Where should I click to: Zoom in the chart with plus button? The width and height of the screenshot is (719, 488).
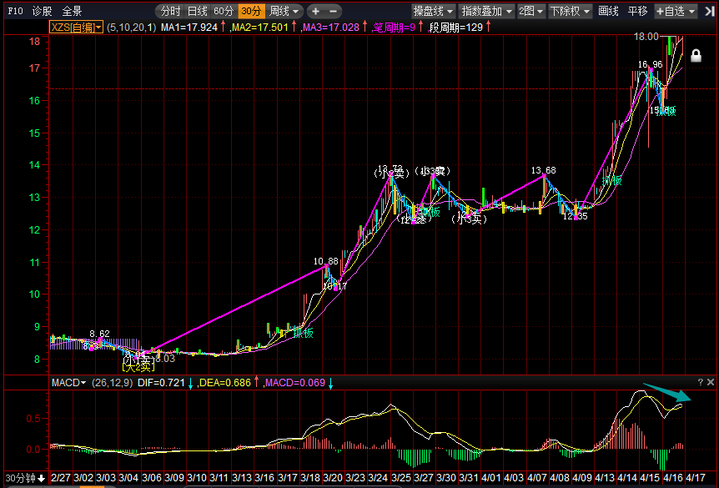(x=315, y=11)
